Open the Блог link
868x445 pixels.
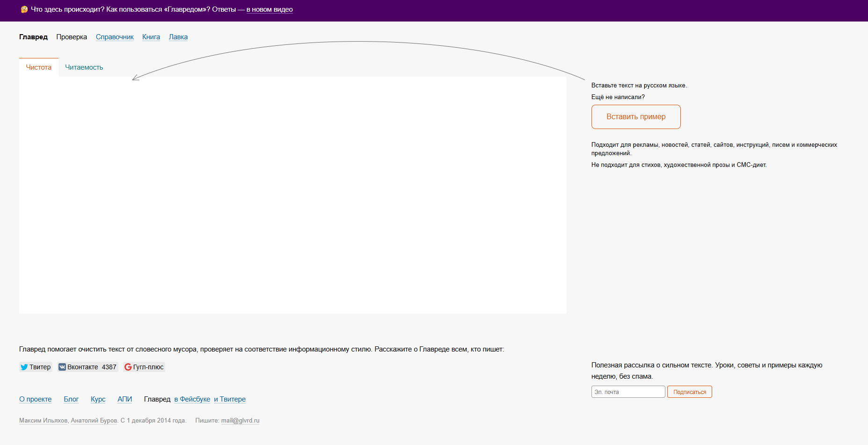[x=71, y=399]
